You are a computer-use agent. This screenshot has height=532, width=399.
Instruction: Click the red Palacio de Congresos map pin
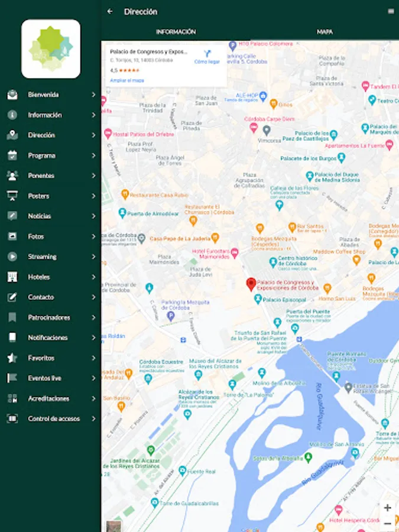pyautogui.click(x=251, y=284)
